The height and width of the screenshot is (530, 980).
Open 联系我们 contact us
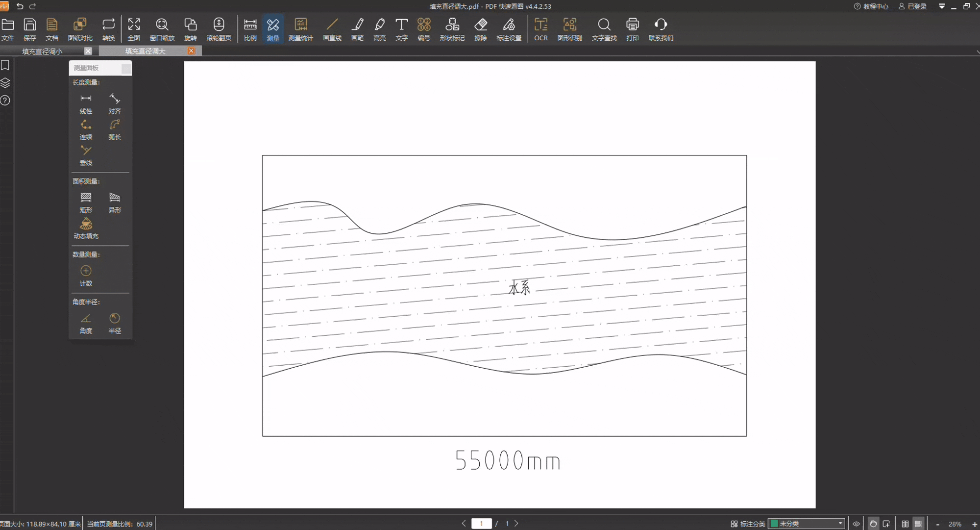click(661, 29)
